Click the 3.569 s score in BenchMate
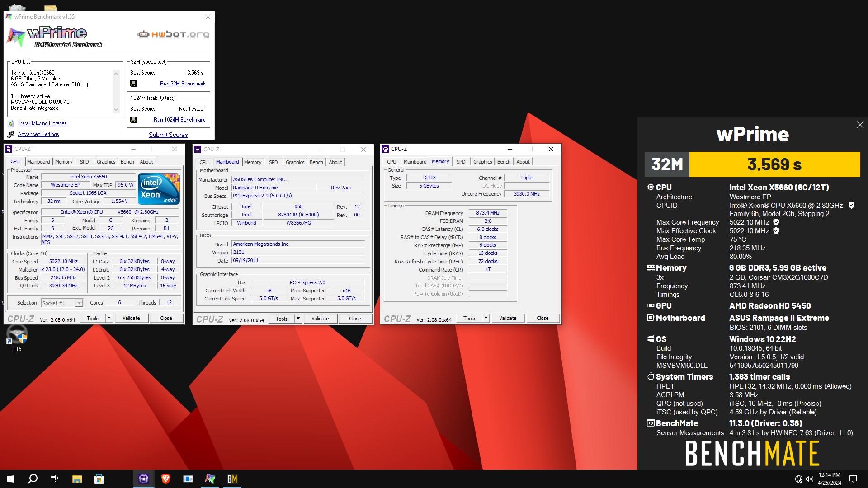The image size is (868, 488). click(774, 164)
